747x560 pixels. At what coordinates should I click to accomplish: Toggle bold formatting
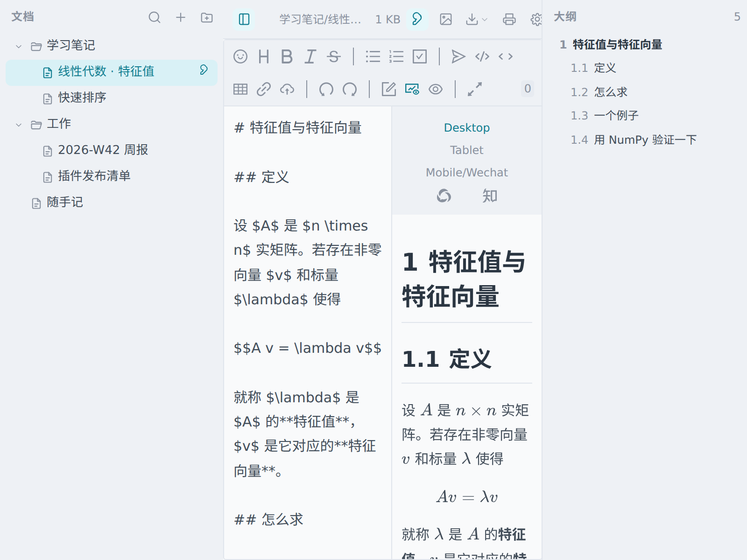coord(287,56)
